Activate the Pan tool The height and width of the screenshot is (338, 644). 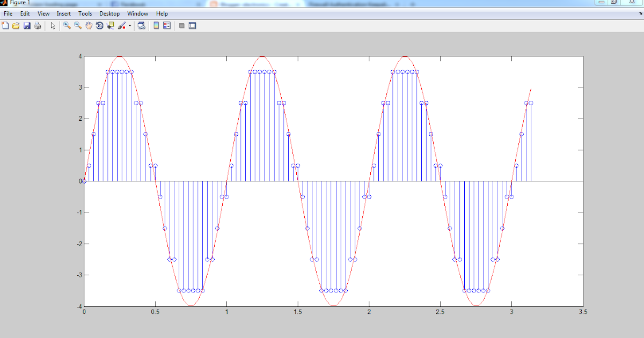click(87, 25)
